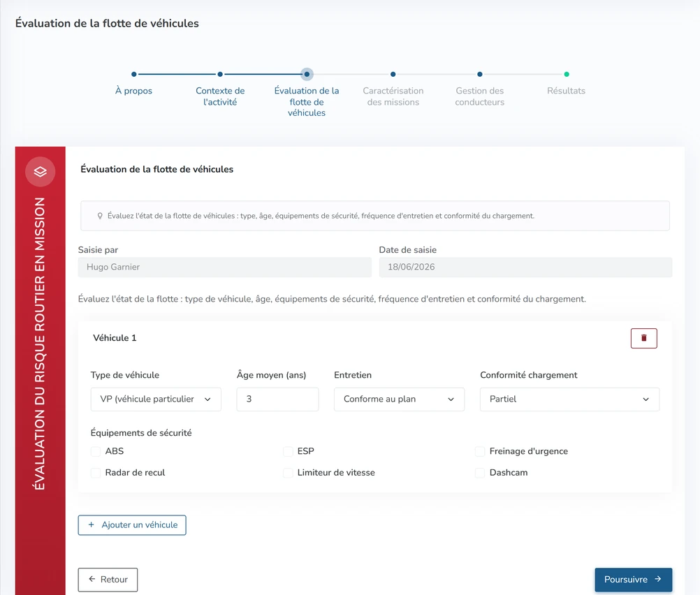This screenshot has height=595, width=700.
Task: Check the Dashcam equipment option
Action: pyautogui.click(x=480, y=473)
